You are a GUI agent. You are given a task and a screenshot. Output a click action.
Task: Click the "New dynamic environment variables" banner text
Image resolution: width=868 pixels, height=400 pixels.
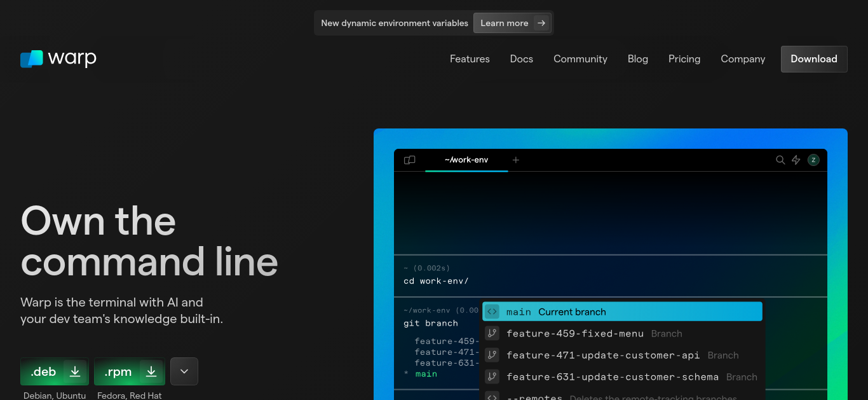pyautogui.click(x=395, y=23)
